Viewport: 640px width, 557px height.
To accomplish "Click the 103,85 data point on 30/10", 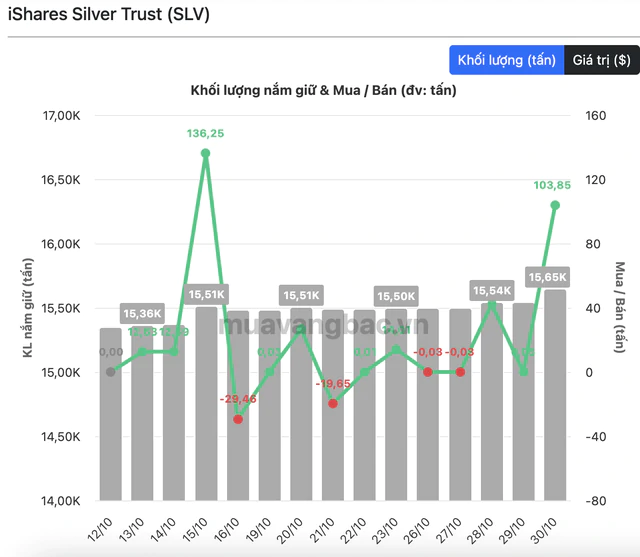I will click(x=555, y=205).
